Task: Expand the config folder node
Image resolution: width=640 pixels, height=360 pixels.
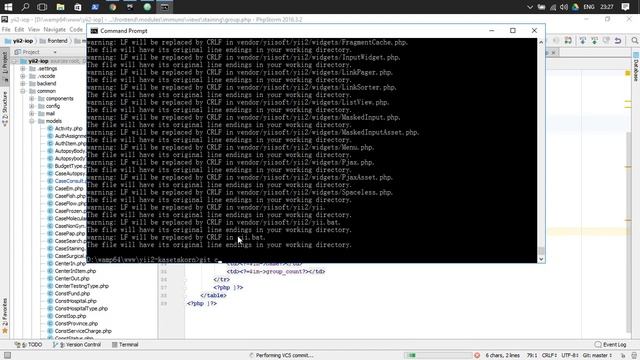Action: pyautogui.click(x=32, y=106)
